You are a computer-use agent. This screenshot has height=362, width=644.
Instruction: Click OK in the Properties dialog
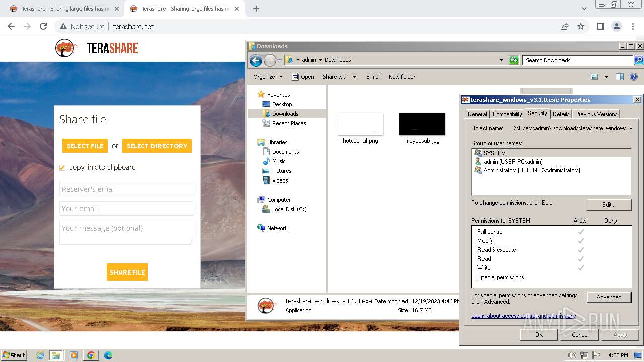tap(539, 335)
